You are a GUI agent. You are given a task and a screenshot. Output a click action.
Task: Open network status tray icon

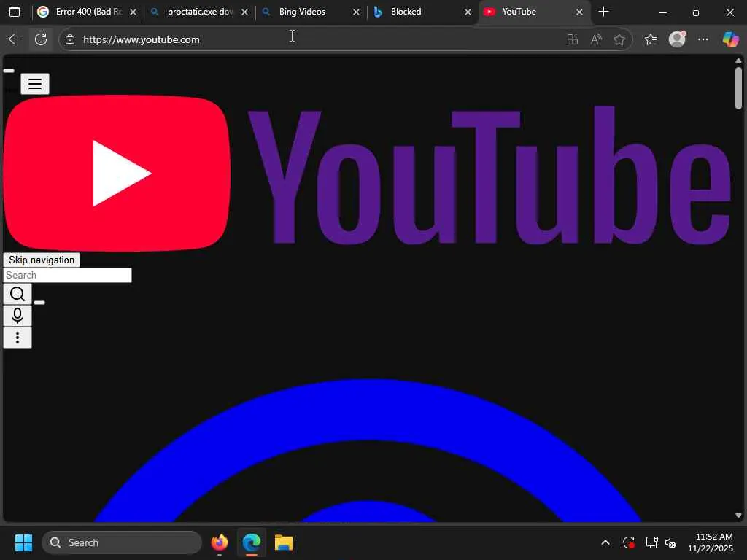(651, 542)
